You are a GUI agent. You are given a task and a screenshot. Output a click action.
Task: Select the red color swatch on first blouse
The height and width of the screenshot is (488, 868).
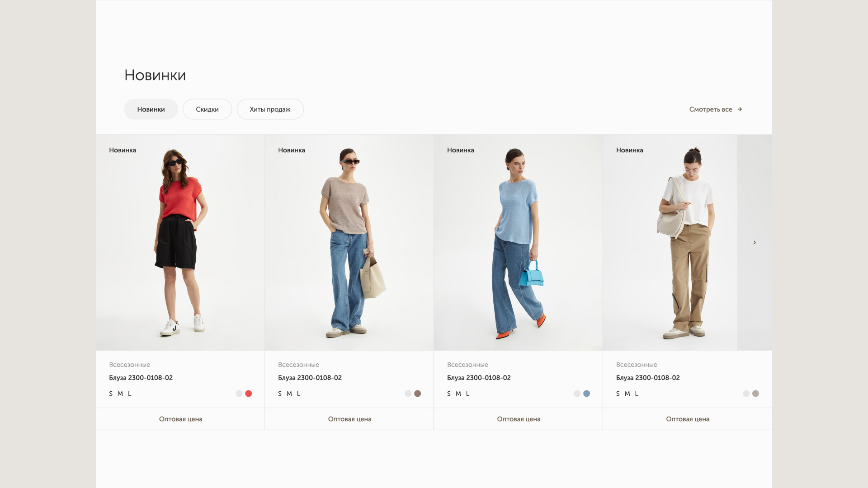coord(248,394)
